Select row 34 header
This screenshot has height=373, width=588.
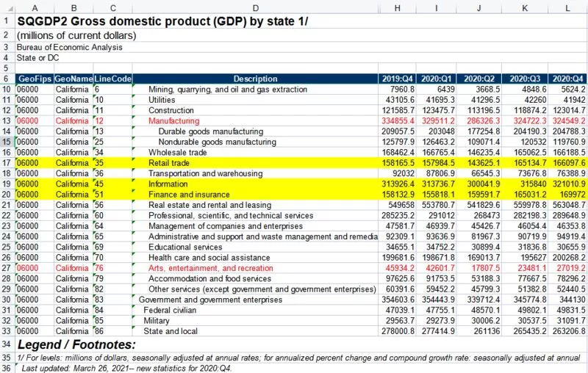7,344
